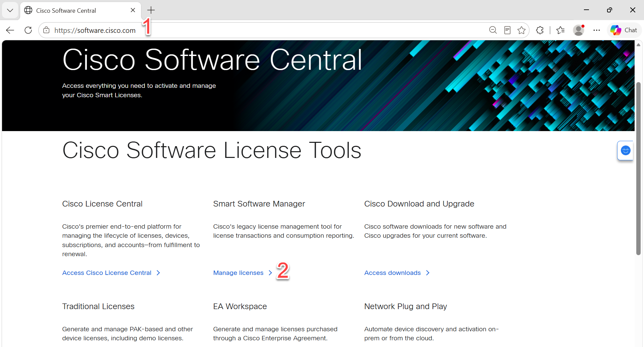
Task: Click the EA Workspace heading
Action: [x=240, y=306]
